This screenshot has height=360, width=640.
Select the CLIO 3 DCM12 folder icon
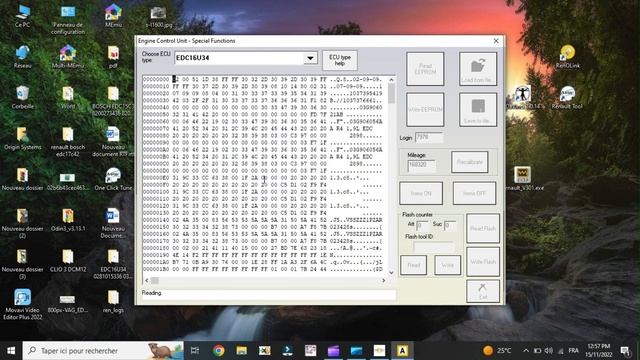tap(68, 261)
